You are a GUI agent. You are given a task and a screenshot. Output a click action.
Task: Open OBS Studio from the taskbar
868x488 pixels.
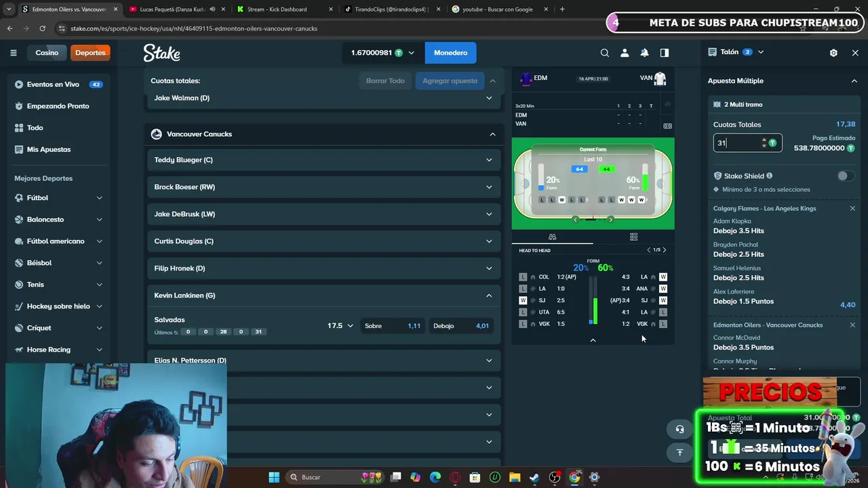pos(555,477)
